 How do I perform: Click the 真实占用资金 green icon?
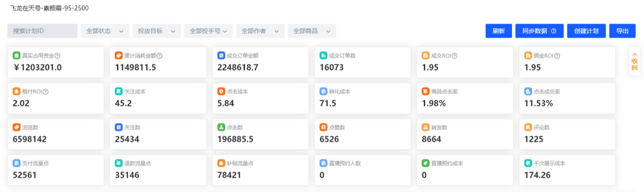click(16, 55)
